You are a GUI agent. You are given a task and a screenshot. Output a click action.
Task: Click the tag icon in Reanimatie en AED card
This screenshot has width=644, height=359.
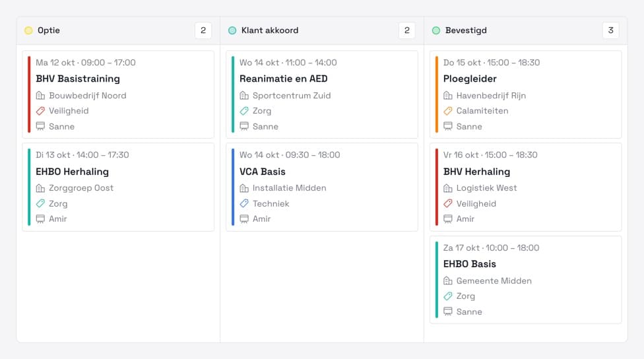coord(244,111)
